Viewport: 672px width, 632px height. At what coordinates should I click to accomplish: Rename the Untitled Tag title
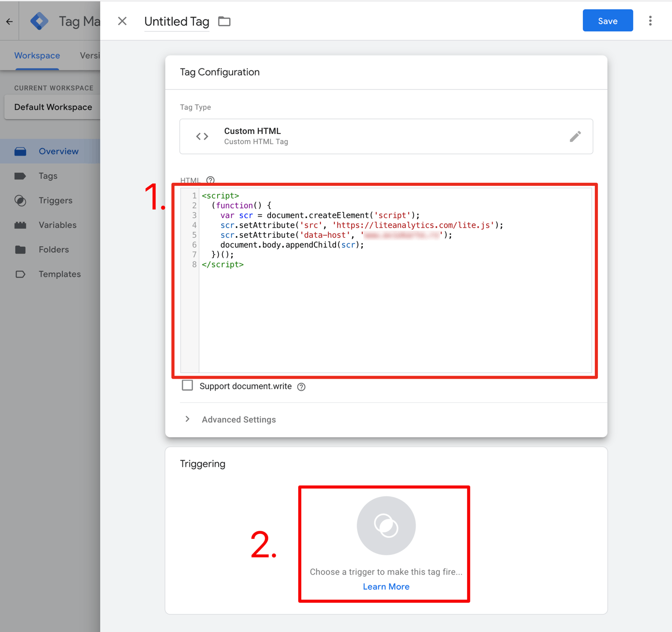coord(177,22)
